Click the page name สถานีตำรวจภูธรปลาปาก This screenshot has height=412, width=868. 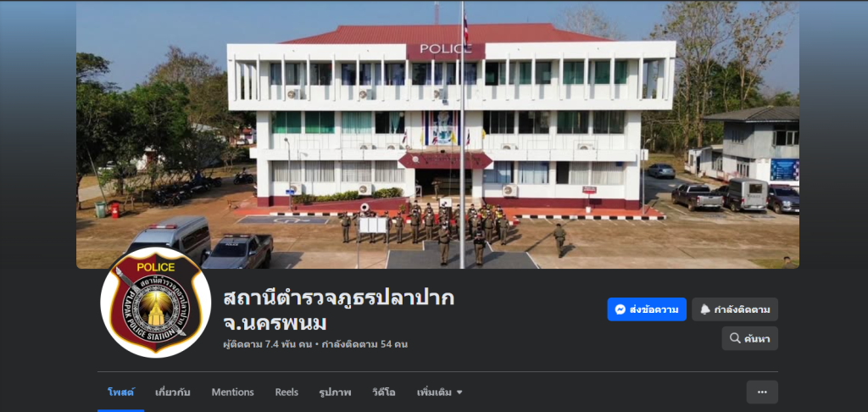point(339,298)
